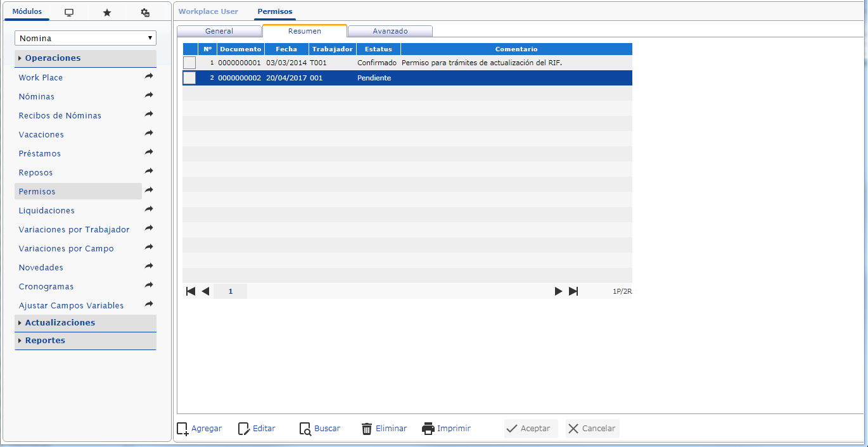Image resolution: width=868 pixels, height=447 pixels.
Task: Open Cronogramas in the sidebar
Action: (x=46, y=286)
